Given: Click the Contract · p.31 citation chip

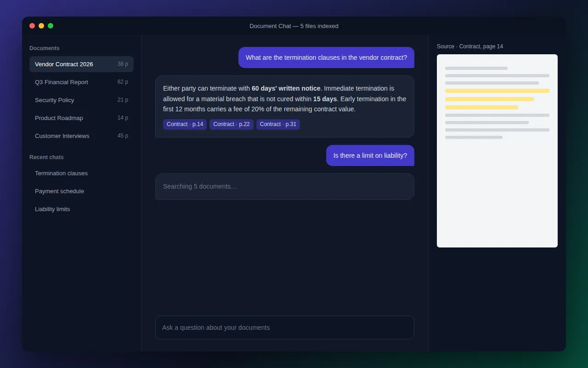Looking at the screenshot, I should pyautogui.click(x=278, y=124).
